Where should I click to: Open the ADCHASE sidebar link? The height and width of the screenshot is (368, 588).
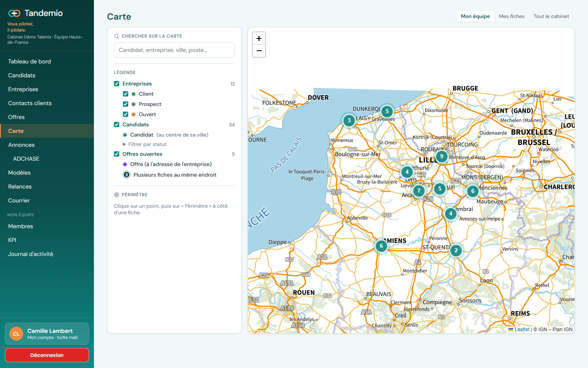click(x=47, y=159)
